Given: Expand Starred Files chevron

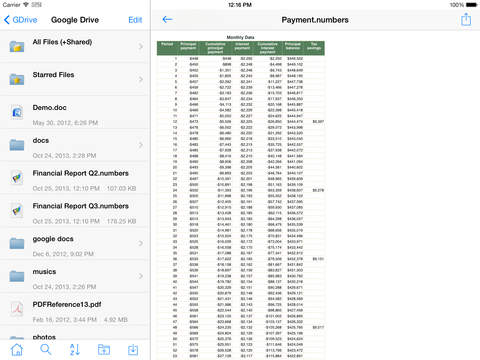Looking at the screenshot, I should coord(141,79).
